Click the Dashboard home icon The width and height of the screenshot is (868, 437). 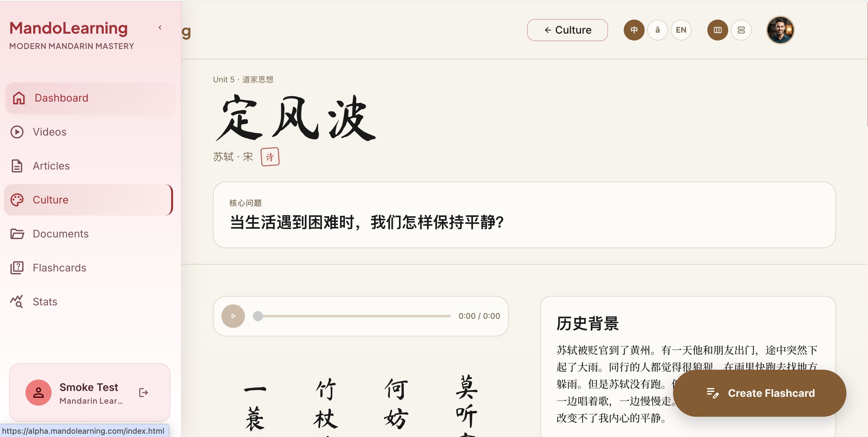click(x=19, y=98)
